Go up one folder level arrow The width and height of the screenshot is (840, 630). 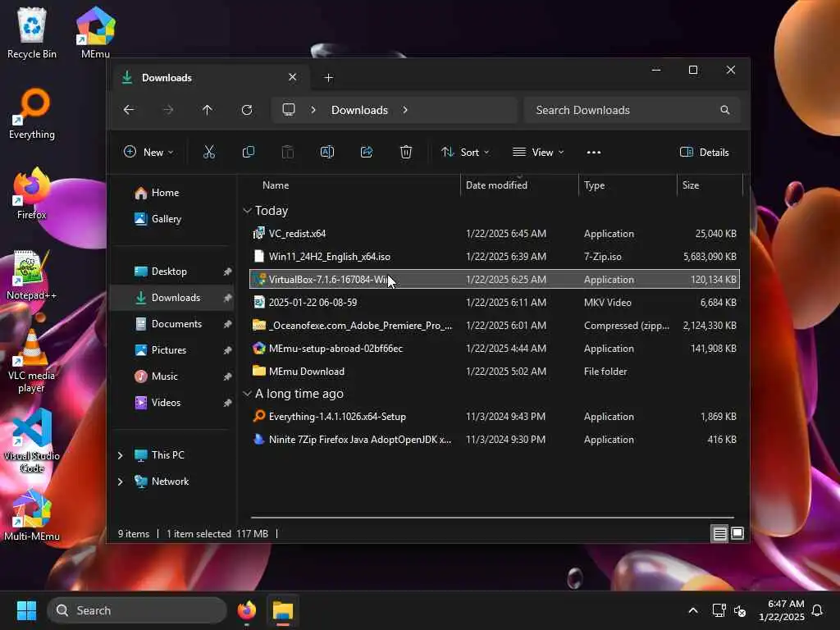(208, 110)
